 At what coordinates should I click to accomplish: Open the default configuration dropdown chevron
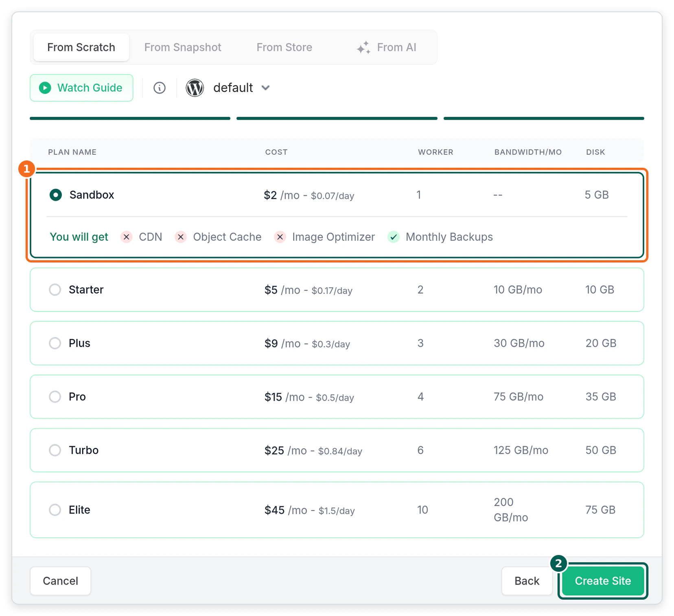pos(266,88)
